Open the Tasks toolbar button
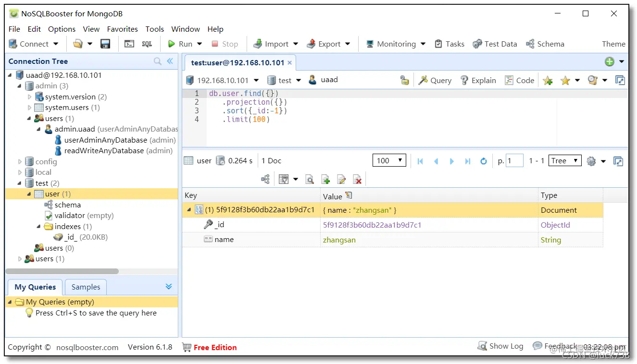The width and height of the screenshot is (637, 364). click(x=450, y=44)
